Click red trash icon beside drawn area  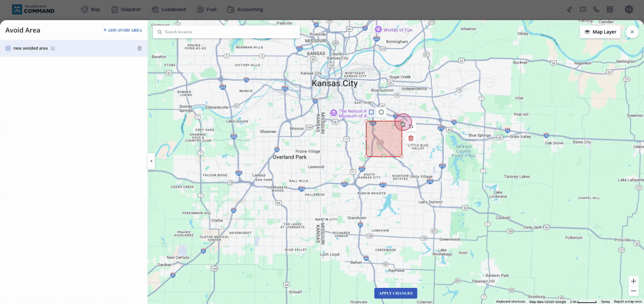click(411, 138)
